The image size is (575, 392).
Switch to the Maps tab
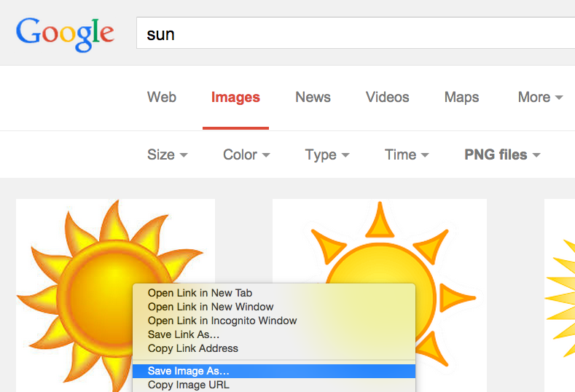(x=461, y=97)
